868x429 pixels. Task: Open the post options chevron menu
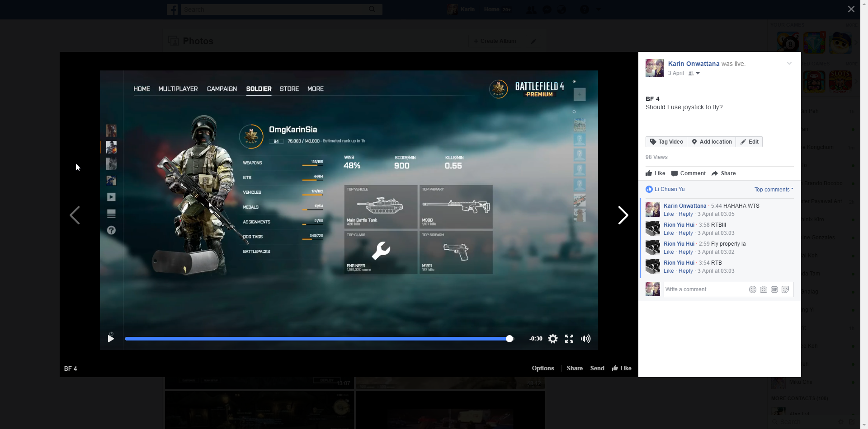pos(789,63)
